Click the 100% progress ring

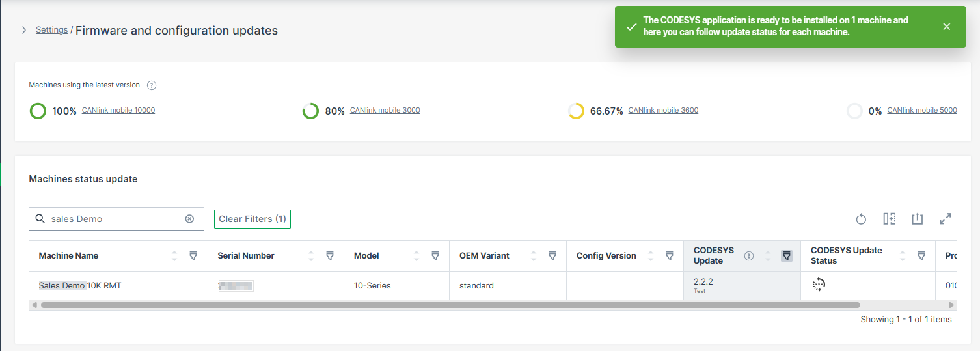click(38, 111)
